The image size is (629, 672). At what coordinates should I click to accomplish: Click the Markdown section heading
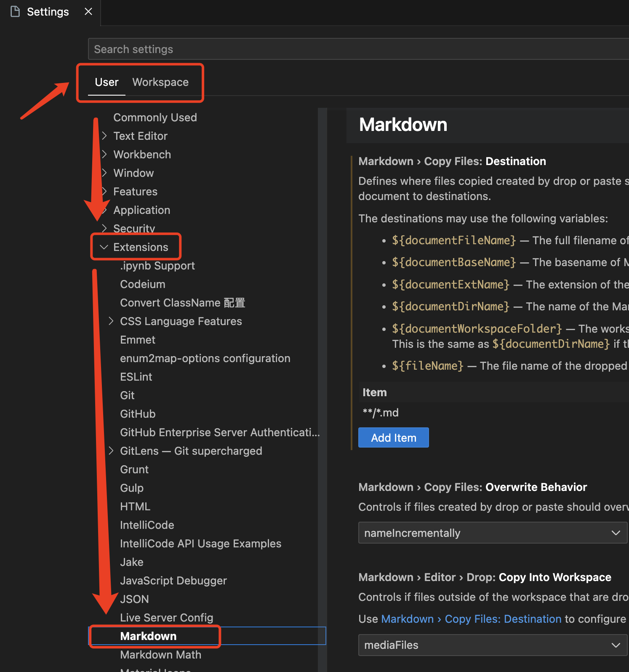click(403, 125)
